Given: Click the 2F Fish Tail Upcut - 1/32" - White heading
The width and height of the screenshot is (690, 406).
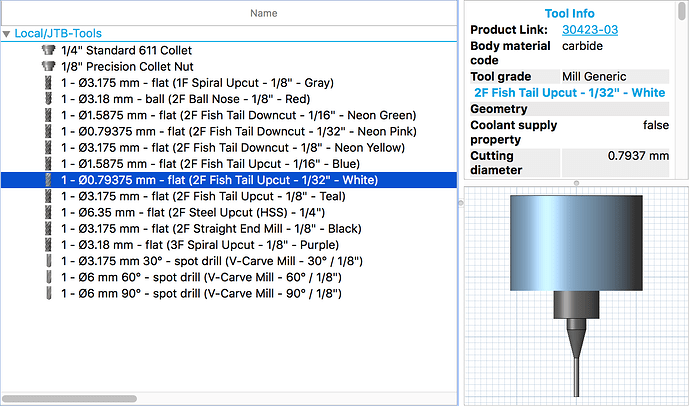Looking at the screenshot, I should (569, 93).
